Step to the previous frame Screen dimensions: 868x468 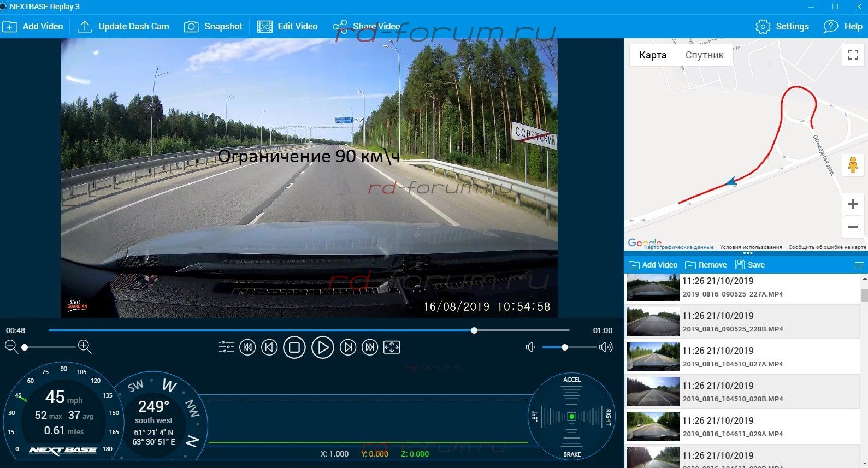coord(269,347)
